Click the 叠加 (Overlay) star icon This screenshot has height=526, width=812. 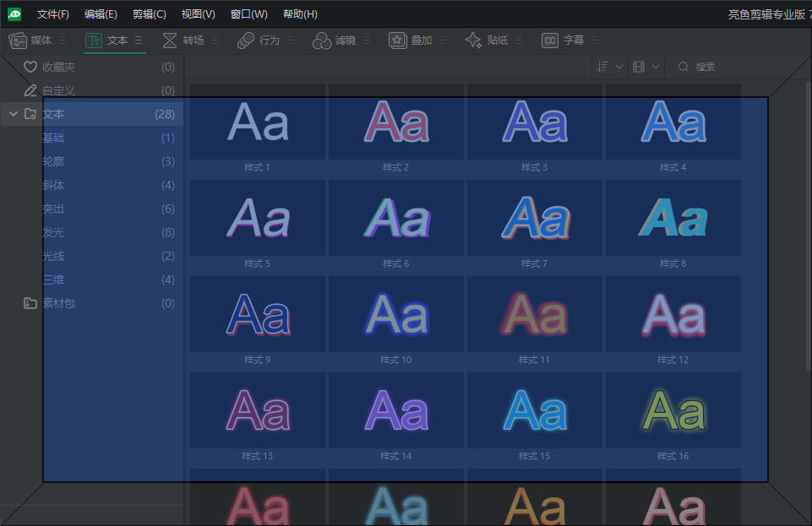click(x=397, y=41)
